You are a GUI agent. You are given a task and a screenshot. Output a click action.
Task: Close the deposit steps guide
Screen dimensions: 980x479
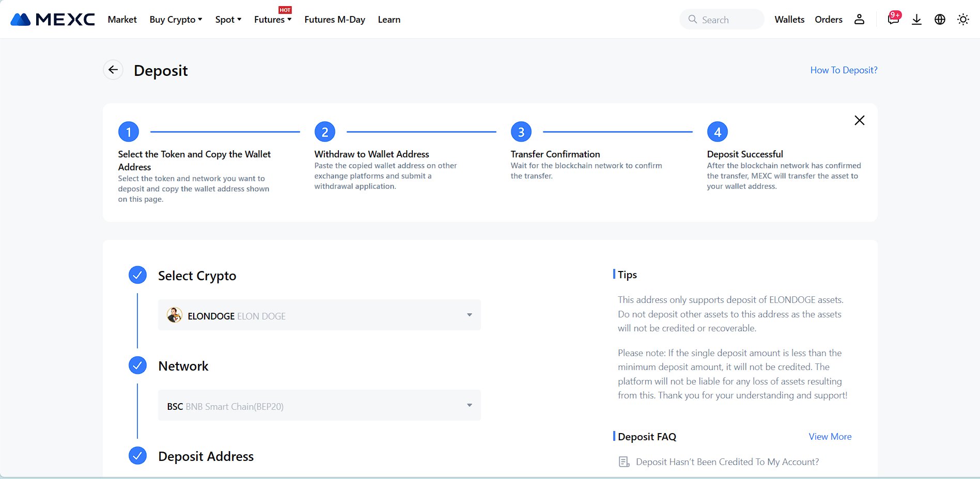click(x=860, y=120)
